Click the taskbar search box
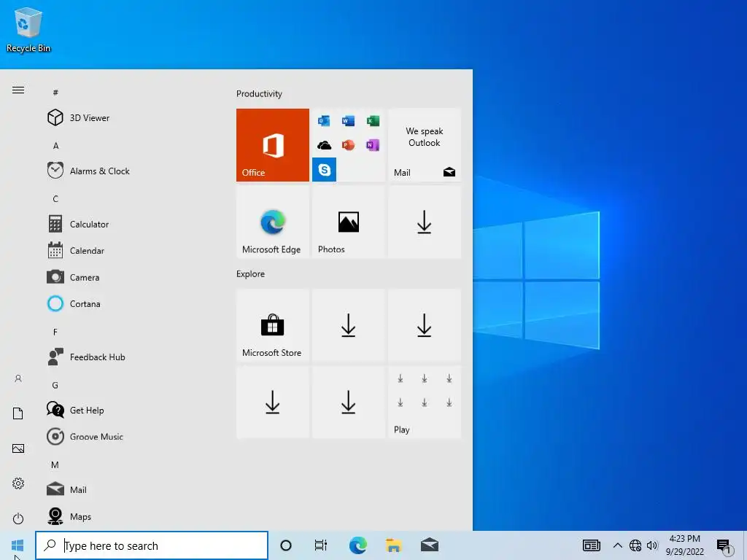This screenshot has width=747, height=560. click(152, 545)
